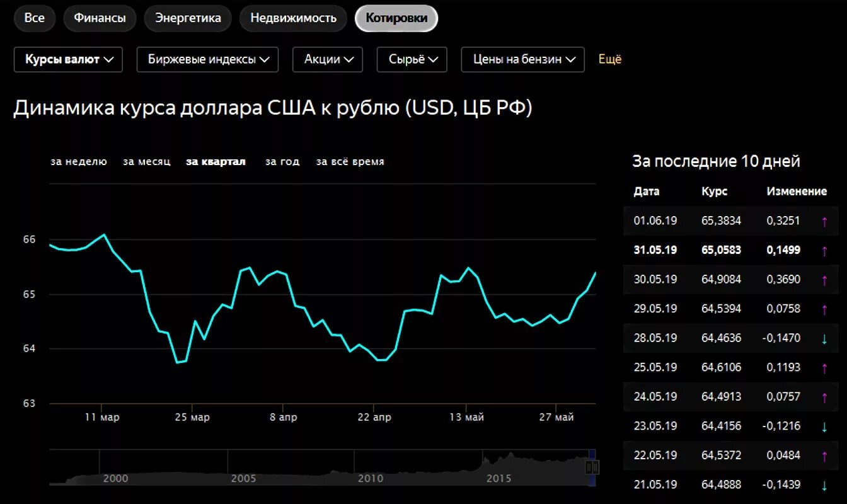This screenshot has width=847, height=504.
Task: Select the Котировки tab
Action: click(396, 18)
